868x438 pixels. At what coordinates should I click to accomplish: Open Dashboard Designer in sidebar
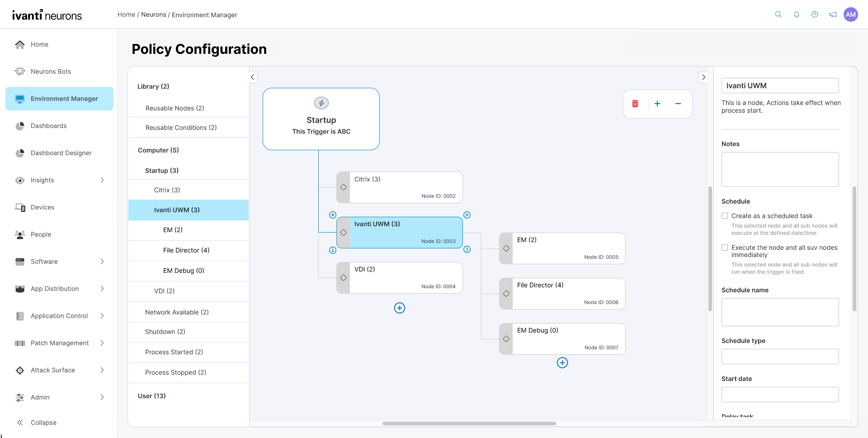tap(59, 153)
